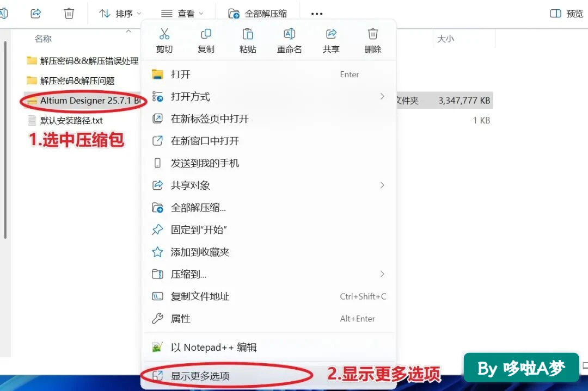588x391 pixels.
Task: Click the star icon beside 添加到收藏夹
Action: click(x=157, y=252)
